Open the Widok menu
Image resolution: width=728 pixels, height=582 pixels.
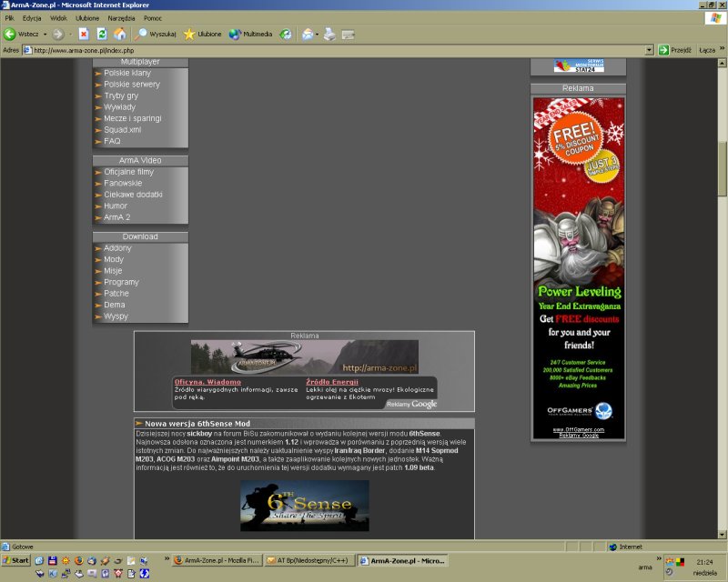tap(58, 18)
